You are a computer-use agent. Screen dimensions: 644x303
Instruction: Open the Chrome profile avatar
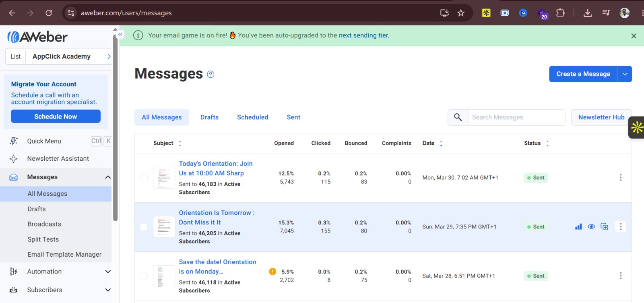(625, 13)
